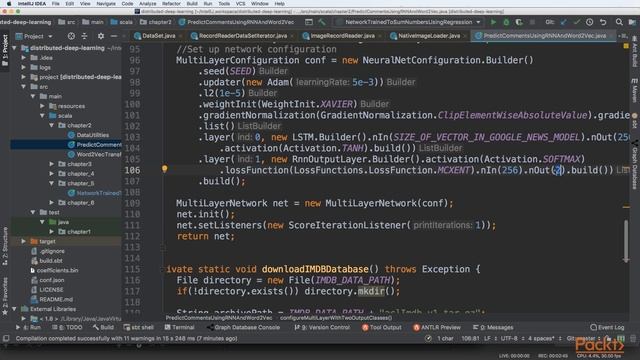Toggle the Graph Database right-side stripe
The height and width of the screenshot is (360, 640).
(x=635, y=165)
